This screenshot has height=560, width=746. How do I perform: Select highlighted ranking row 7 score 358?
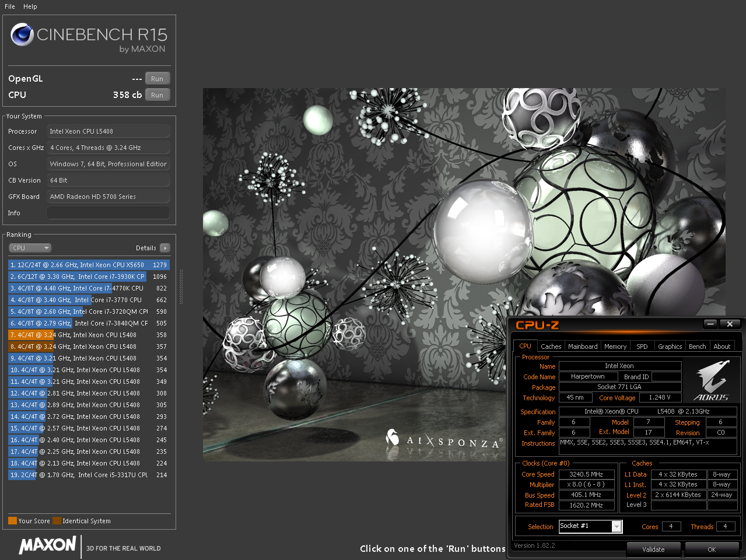click(x=89, y=335)
